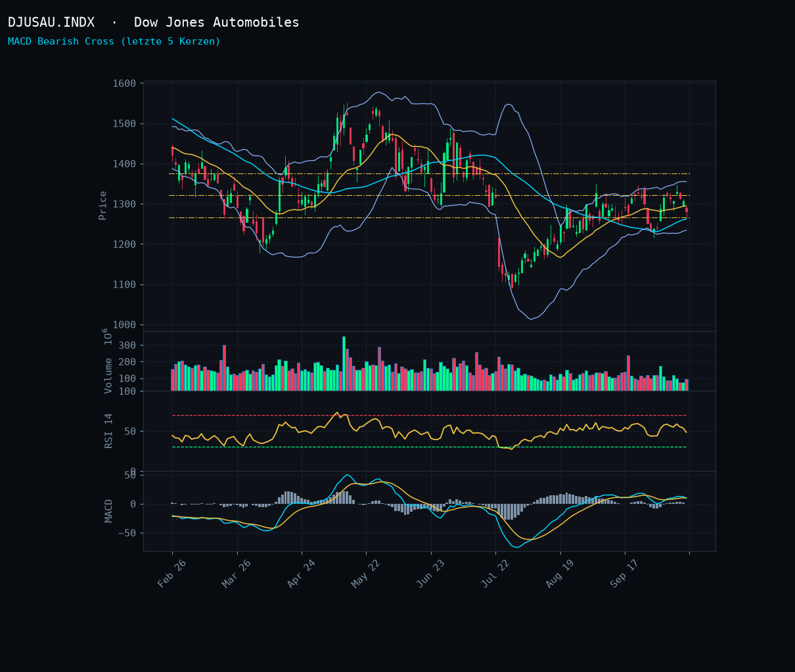Click the subtitle "MACD Bearish Cross (letzte 5 Kerzen)"
The height and width of the screenshot is (672, 795).
tap(114, 41)
